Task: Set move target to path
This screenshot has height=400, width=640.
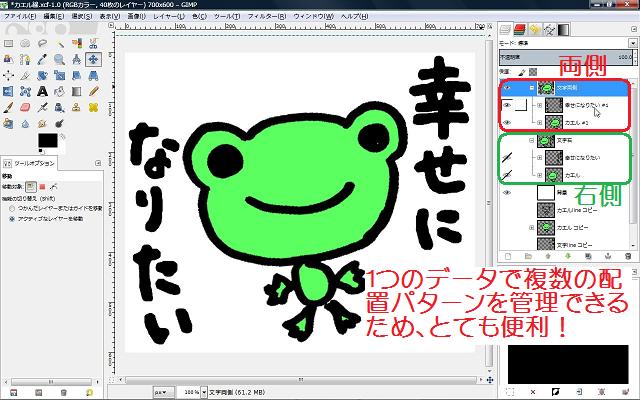Action: pos(53,187)
